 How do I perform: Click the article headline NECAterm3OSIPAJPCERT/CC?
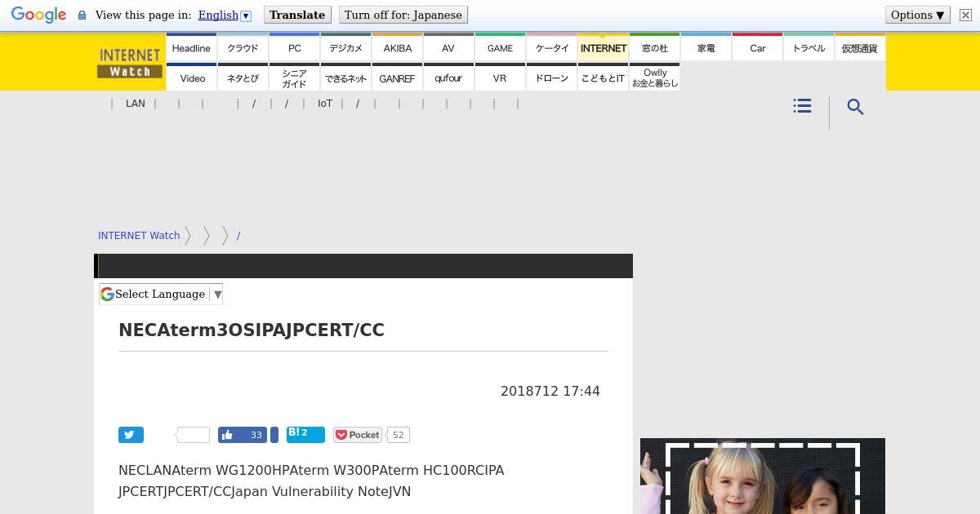[252, 330]
